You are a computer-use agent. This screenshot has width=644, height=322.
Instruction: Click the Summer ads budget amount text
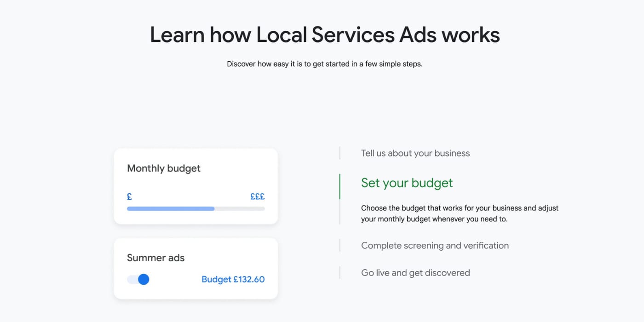coord(233,279)
